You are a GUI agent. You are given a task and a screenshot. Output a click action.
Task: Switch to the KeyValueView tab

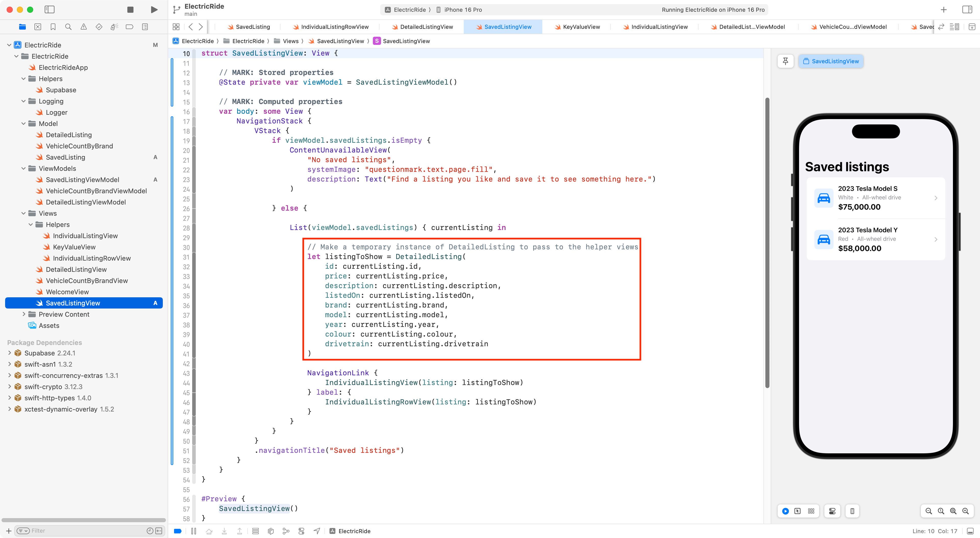click(581, 27)
